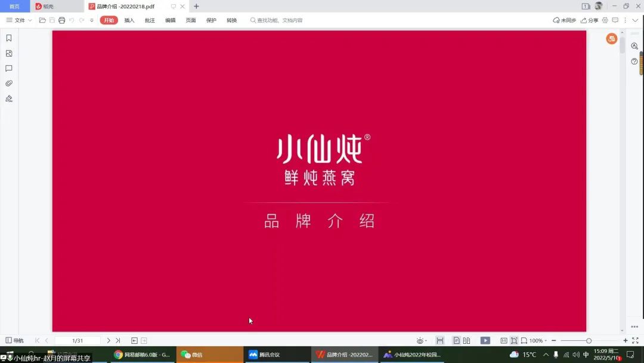The image size is (644, 363).
Task: Expand the quick access toolbar overflow arrow
Action: [x=92, y=20]
